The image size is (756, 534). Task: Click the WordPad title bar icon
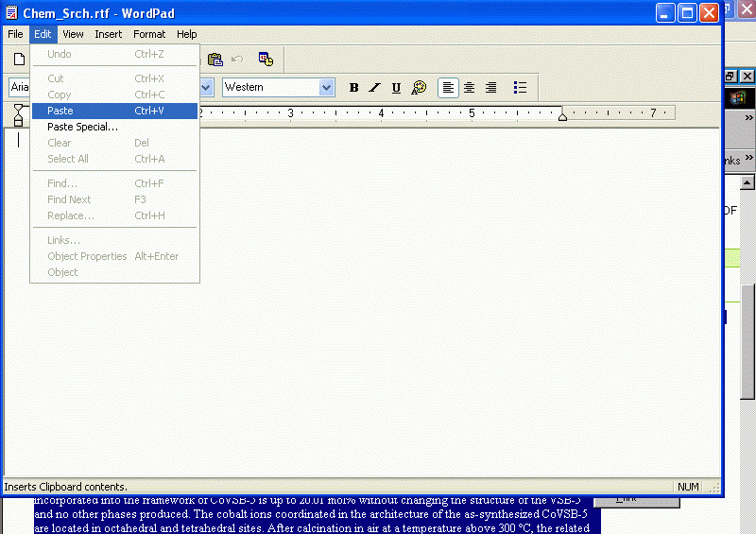point(11,13)
